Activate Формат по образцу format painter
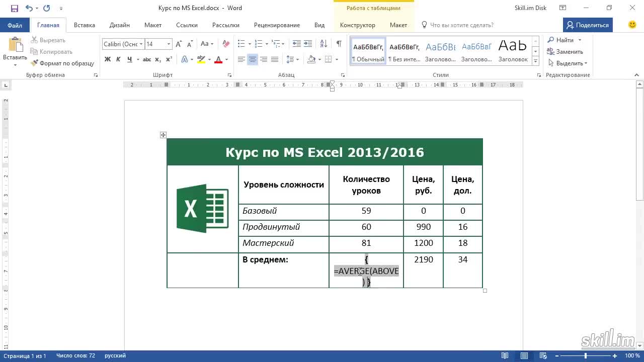Screen dimensions: 644x362 pyautogui.click(x=62, y=63)
